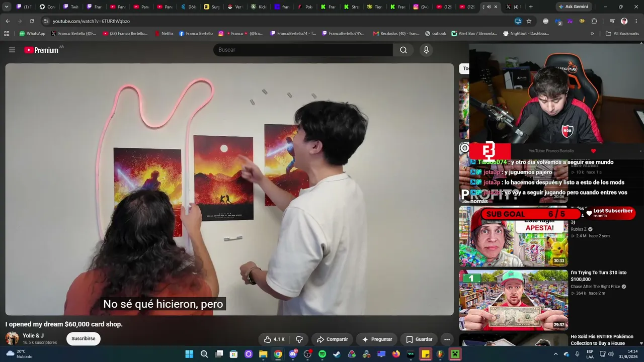Viewport: 644px width, 362px height.
Task: Expand the hidden bookmarks chevron
Action: 592,34
